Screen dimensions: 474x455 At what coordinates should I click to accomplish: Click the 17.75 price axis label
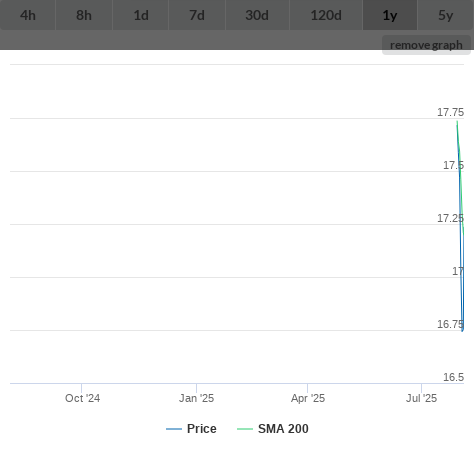coord(450,112)
